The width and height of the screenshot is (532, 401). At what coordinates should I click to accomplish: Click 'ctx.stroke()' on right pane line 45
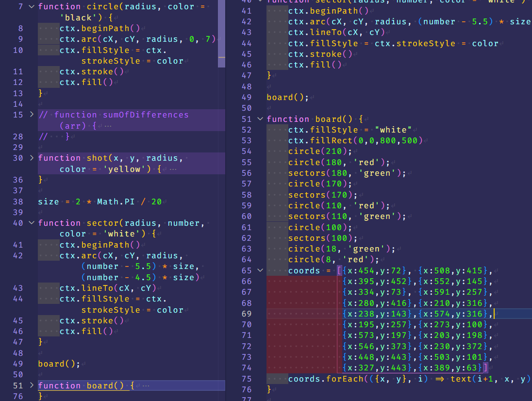tap(320, 54)
